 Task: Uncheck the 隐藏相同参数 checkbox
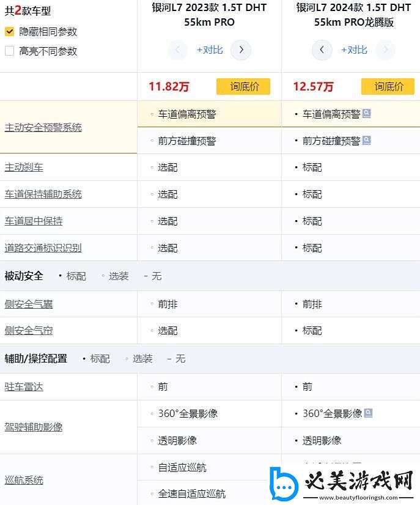(x=9, y=32)
